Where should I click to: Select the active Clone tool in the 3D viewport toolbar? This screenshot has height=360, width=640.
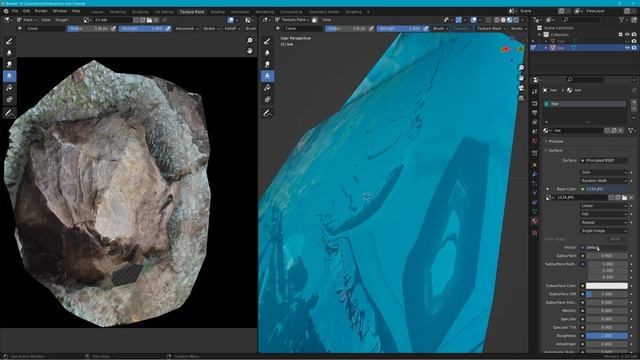267,76
